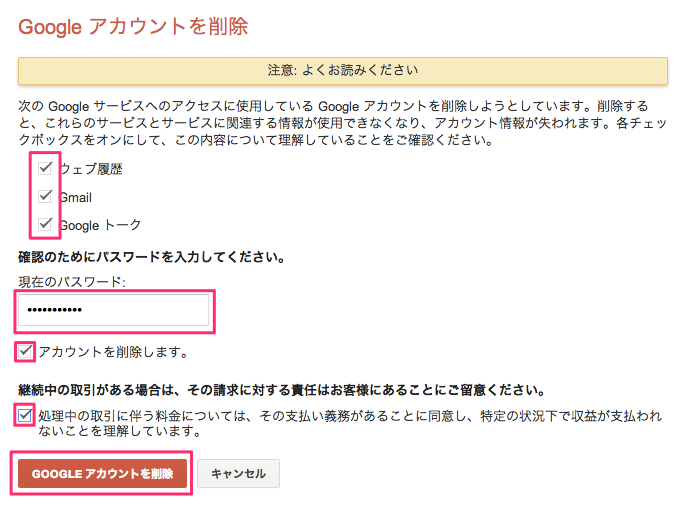Click the ウェブ履歴 label text

[91, 169]
